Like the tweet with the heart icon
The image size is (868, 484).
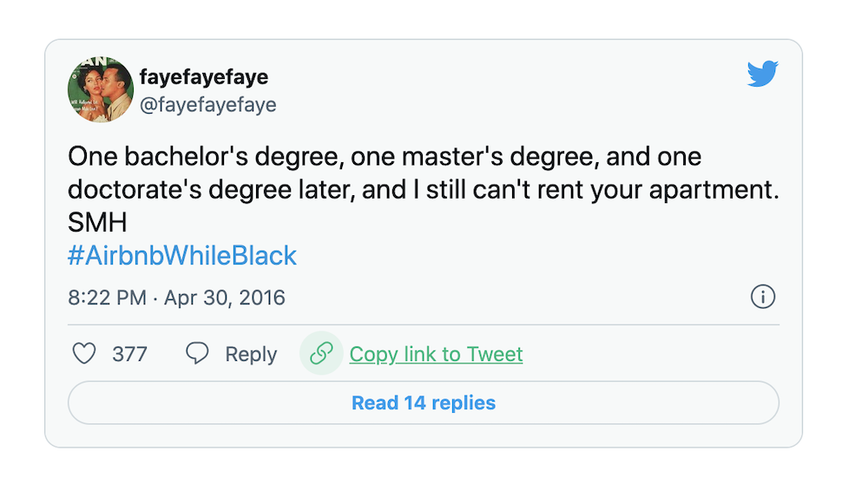click(x=84, y=353)
